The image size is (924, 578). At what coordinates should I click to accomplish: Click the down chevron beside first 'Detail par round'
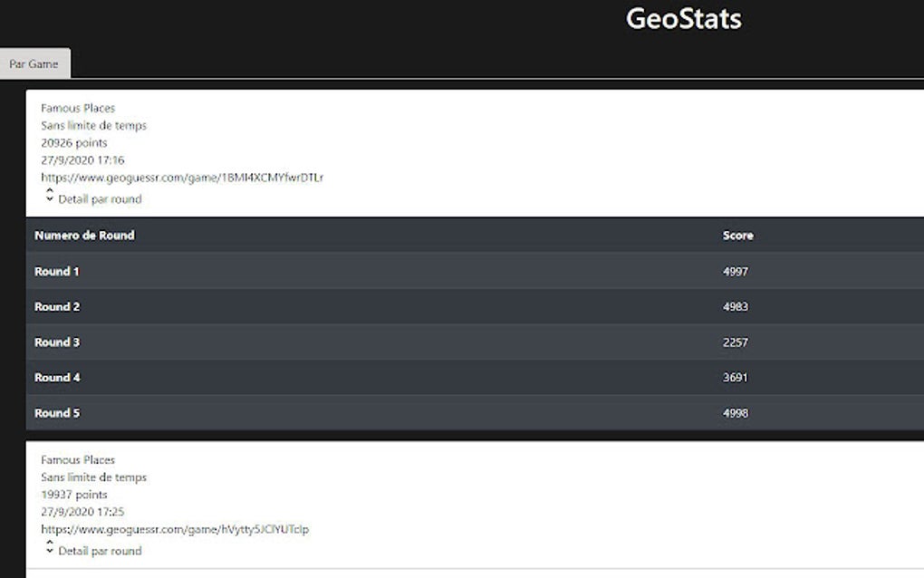[x=48, y=197]
